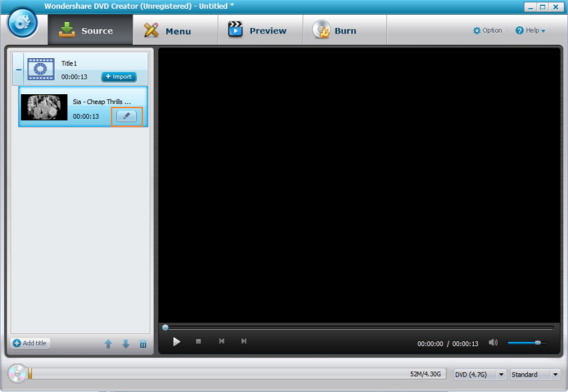568x392 pixels.
Task: Click the 52M/4.30G disc capacity bar
Action: tap(237, 374)
